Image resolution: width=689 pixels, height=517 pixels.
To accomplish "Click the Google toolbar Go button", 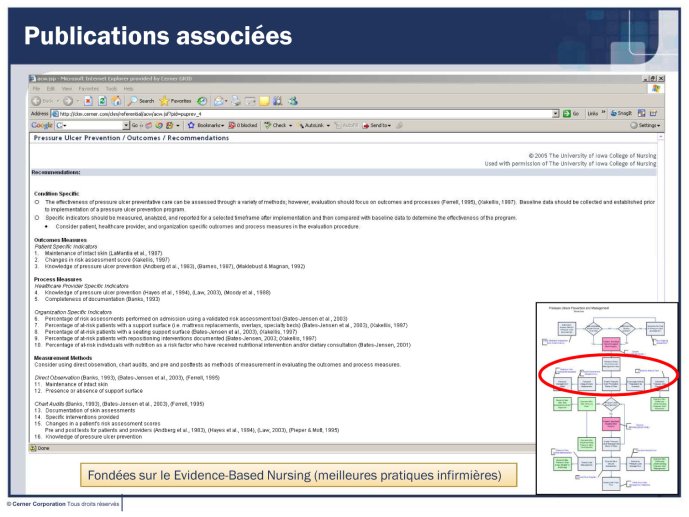I will (137, 125).
